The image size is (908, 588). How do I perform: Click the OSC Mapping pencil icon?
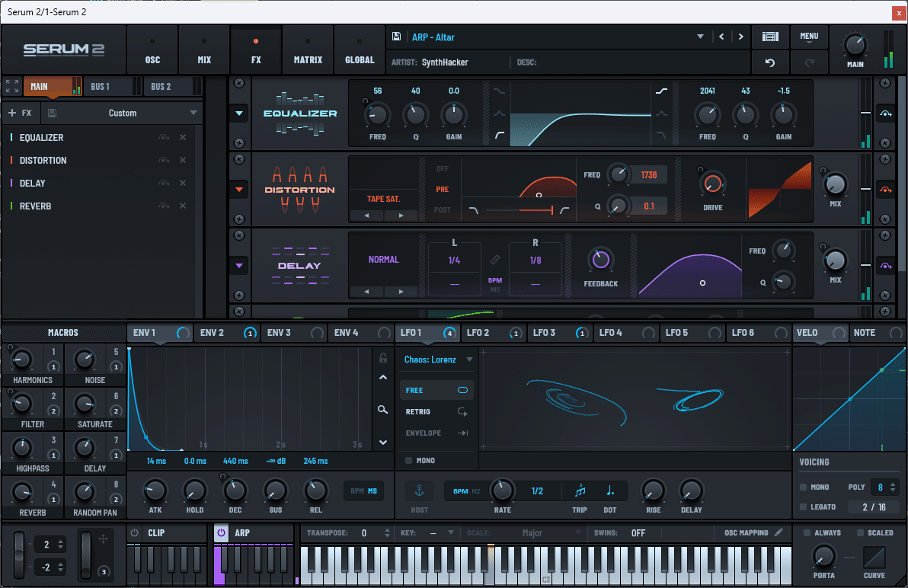779,532
